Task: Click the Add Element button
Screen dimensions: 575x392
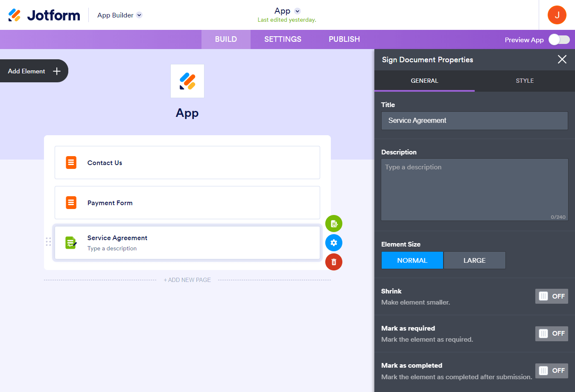Action: [34, 71]
